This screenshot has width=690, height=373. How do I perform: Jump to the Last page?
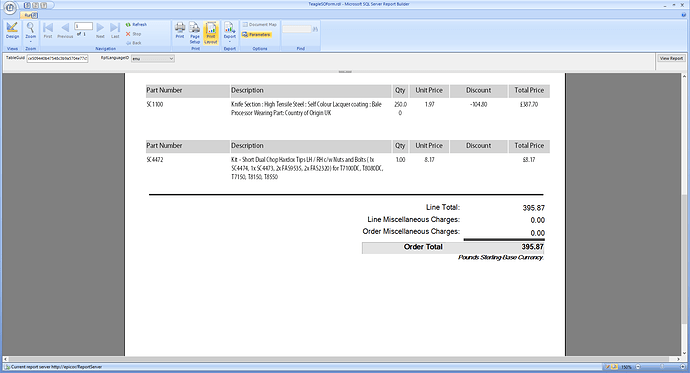click(x=115, y=30)
